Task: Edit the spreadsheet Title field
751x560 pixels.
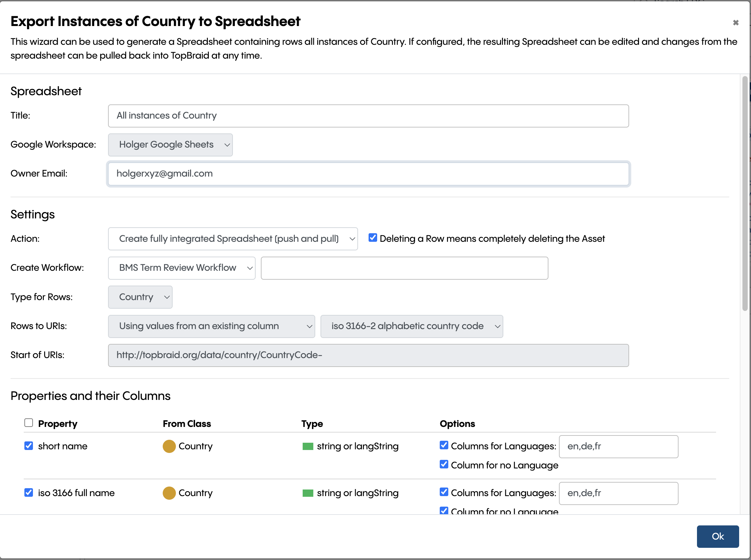Action: click(368, 116)
